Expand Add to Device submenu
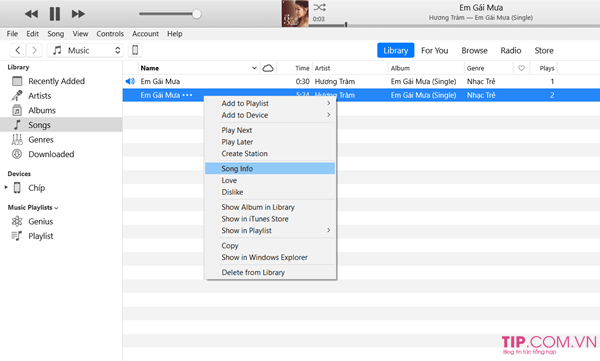This screenshot has width=600, height=361. point(270,115)
